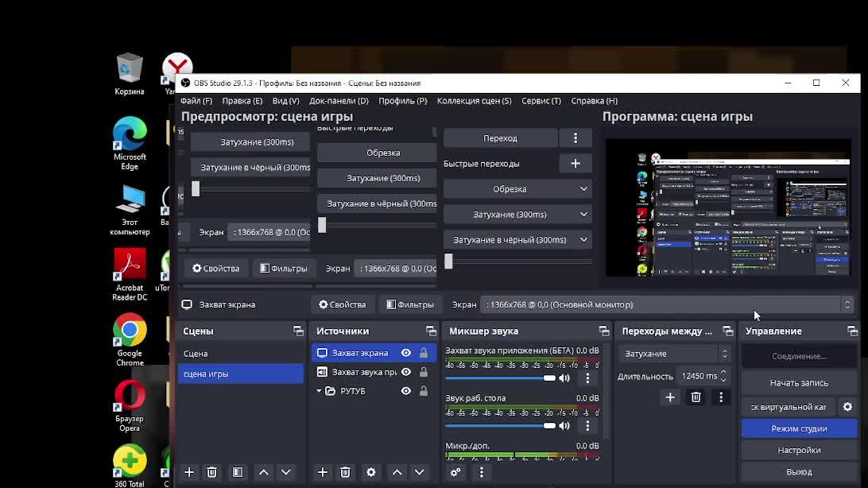Delete selected scene using the trash icon
The width and height of the screenshot is (868, 488).
click(x=211, y=472)
